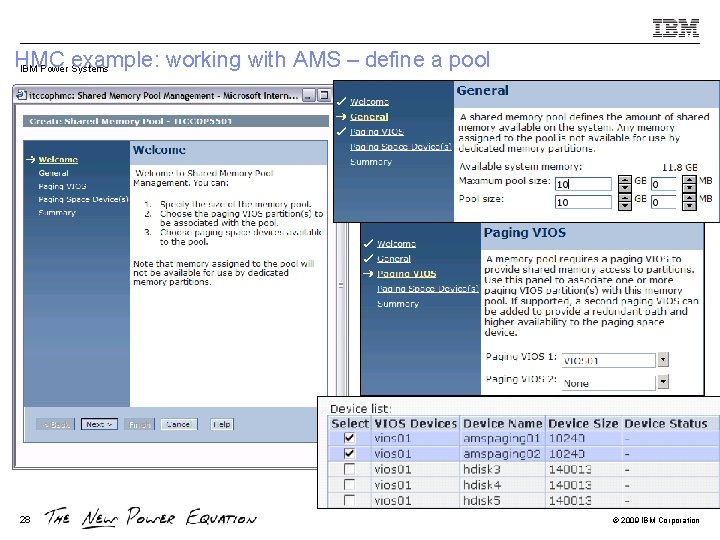The width and height of the screenshot is (720, 540).
Task: Uncheck the amspaging01 device checkbox
Action: pyautogui.click(x=349, y=438)
